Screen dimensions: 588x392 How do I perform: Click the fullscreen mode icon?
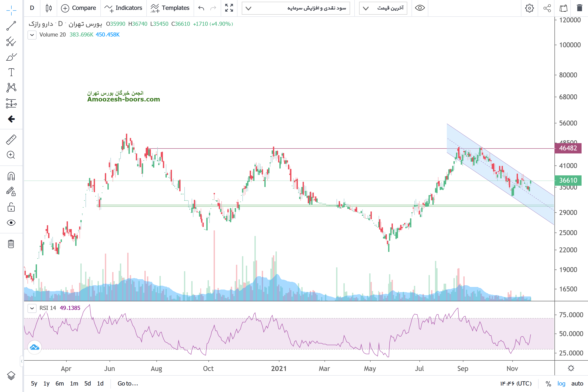tap(229, 8)
